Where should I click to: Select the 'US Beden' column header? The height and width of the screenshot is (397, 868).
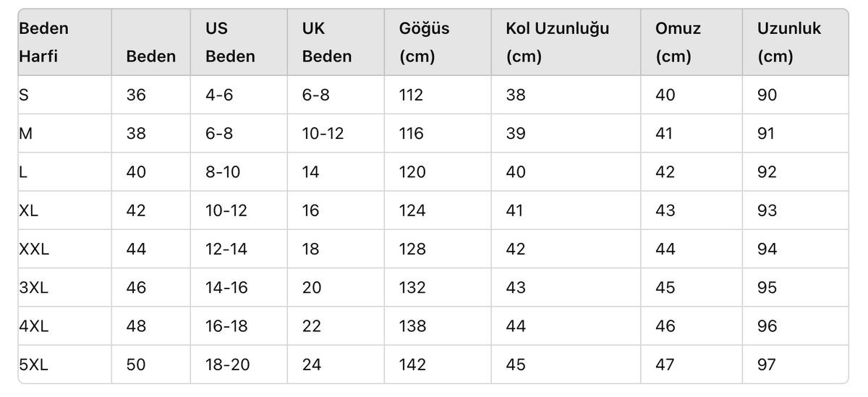coord(230,43)
